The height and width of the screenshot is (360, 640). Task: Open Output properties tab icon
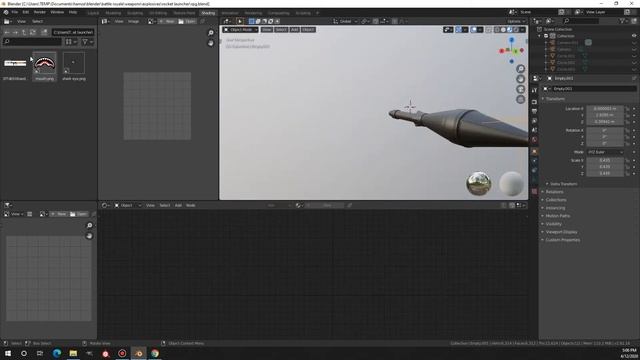pos(534,111)
